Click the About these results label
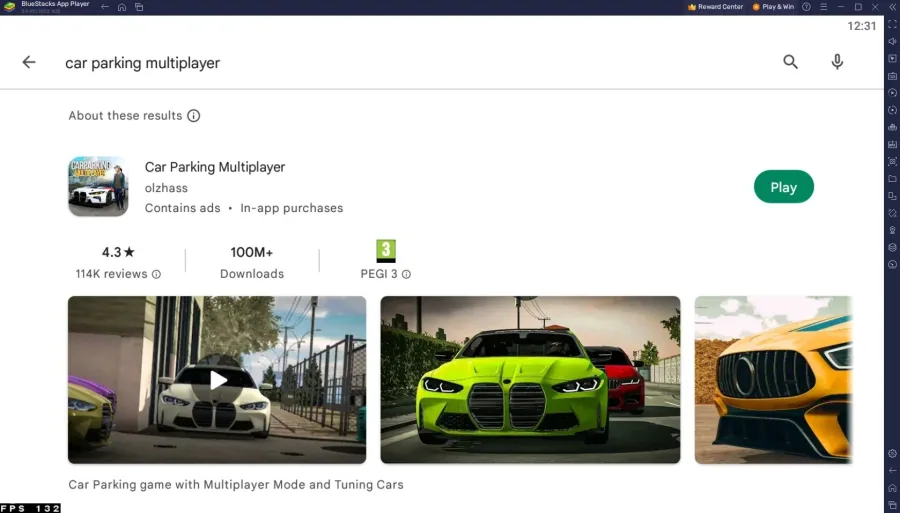This screenshot has width=900, height=513. [x=125, y=116]
